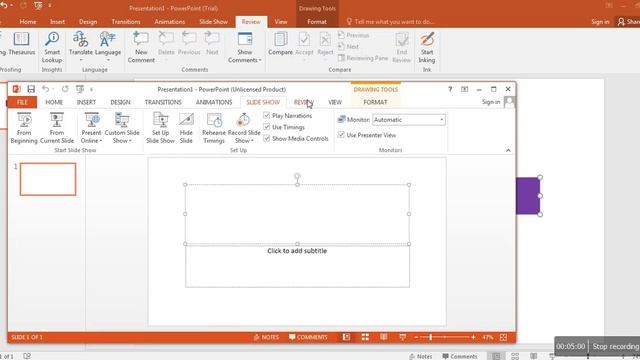Switch to TRANSITIONS tab in front window
Viewport: 640px width, 360px height.
coord(163,102)
